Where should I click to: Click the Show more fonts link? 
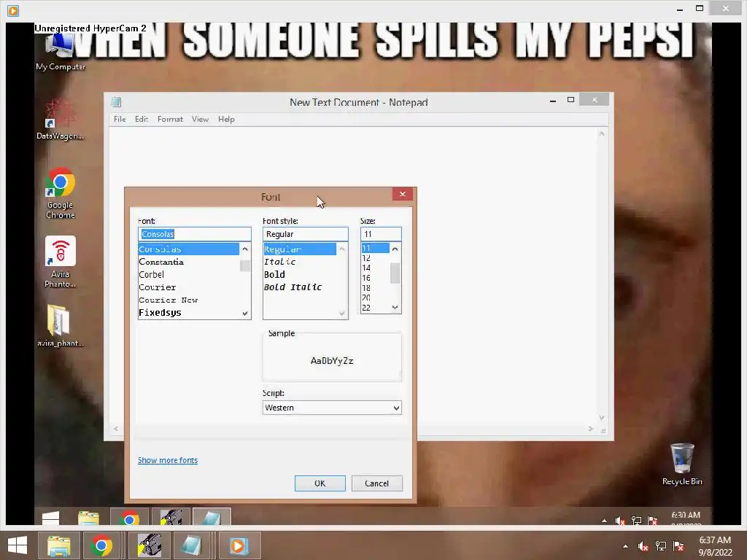pos(168,460)
